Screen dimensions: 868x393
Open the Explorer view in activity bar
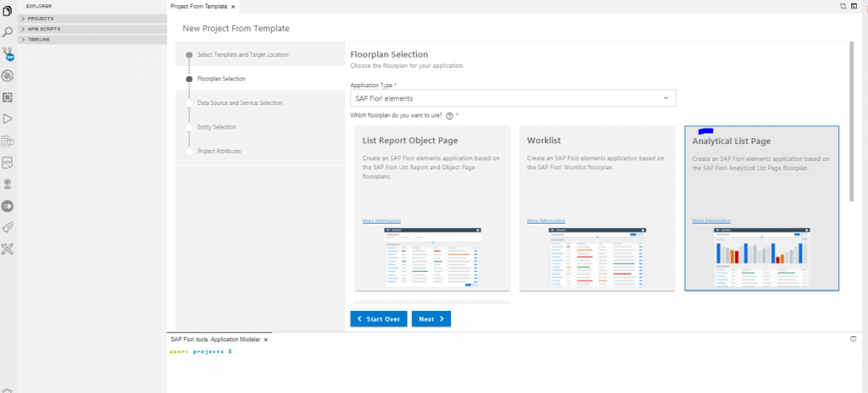coord(7,11)
